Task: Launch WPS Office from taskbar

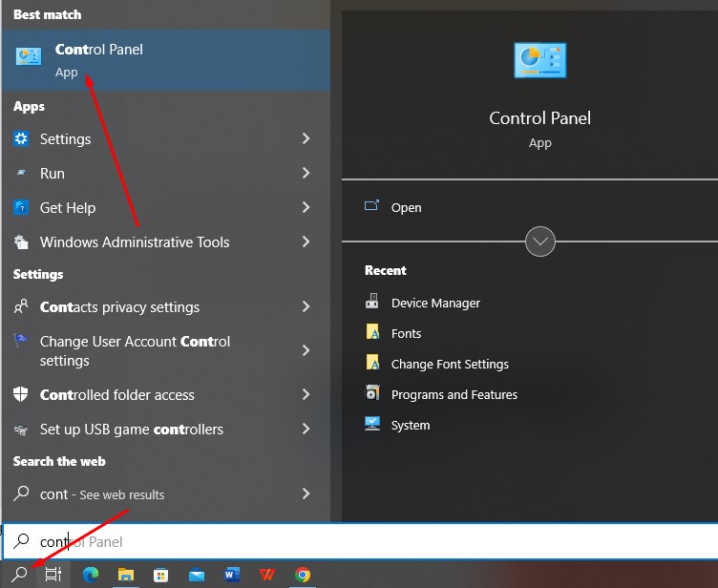Action: [x=267, y=575]
